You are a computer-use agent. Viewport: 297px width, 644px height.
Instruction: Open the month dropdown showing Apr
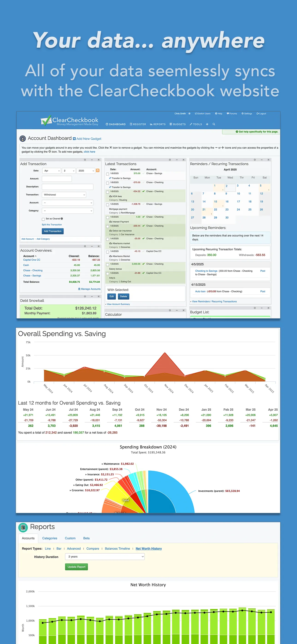pos(52,171)
